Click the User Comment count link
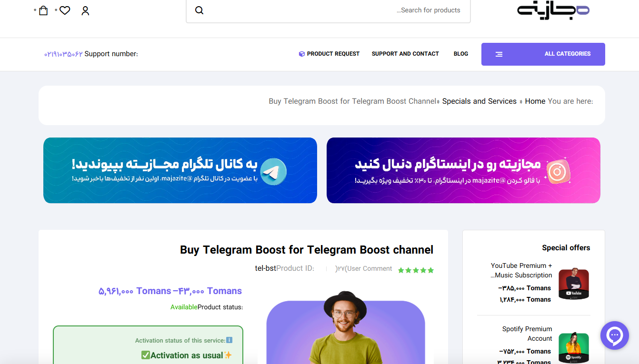 pos(364,268)
